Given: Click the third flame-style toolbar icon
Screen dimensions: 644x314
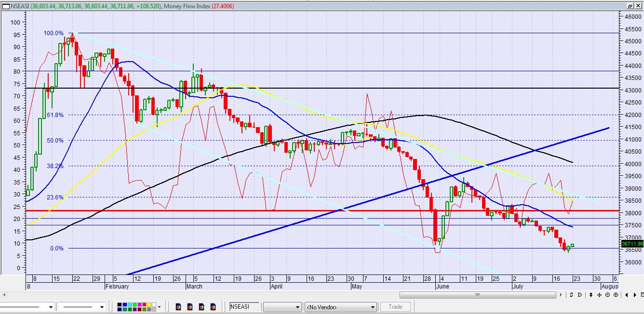Looking at the screenshot, I should coord(201,307).
